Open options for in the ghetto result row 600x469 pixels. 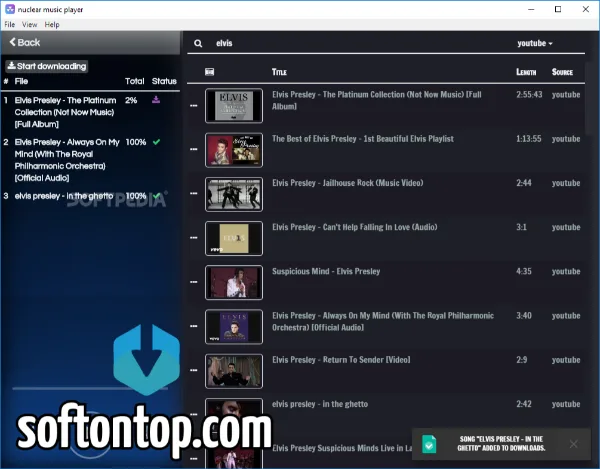pos(194,414)
